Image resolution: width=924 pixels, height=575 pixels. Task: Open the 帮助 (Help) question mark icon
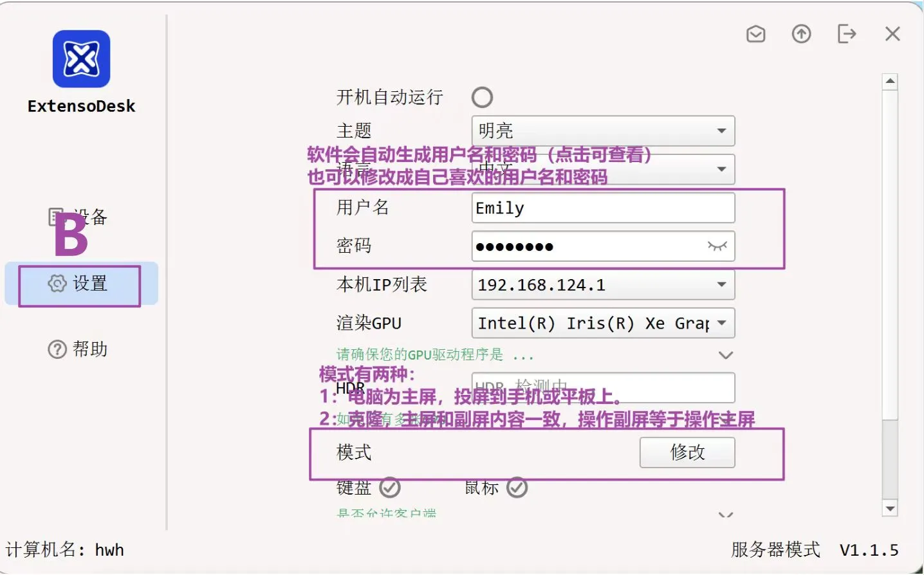pyautogui.click(x=57, y=349)
